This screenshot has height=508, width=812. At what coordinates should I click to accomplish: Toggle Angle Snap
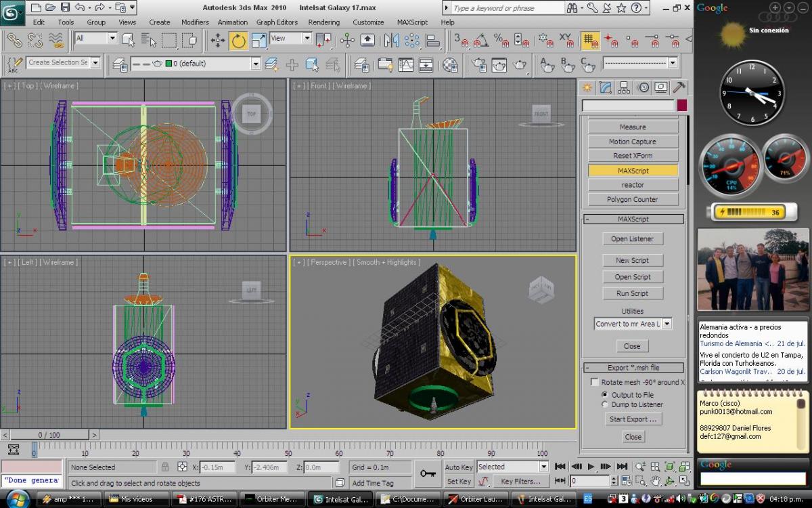481,41
